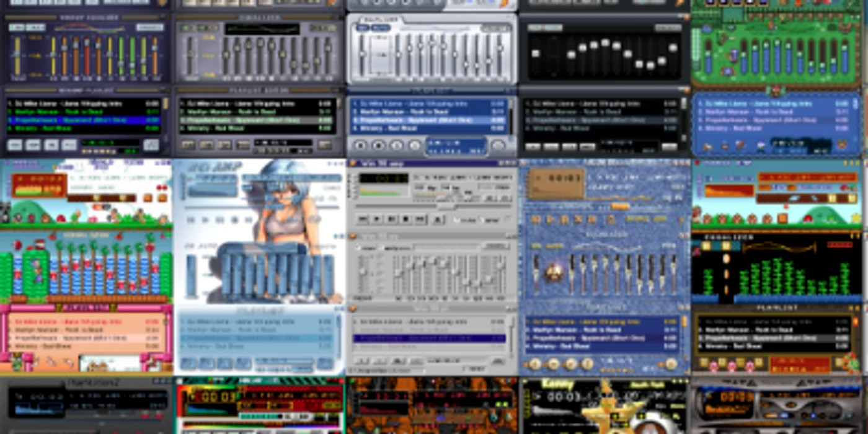
Task: Click ADD in gray metal skin playlist
Action: (x=188, y=145)
